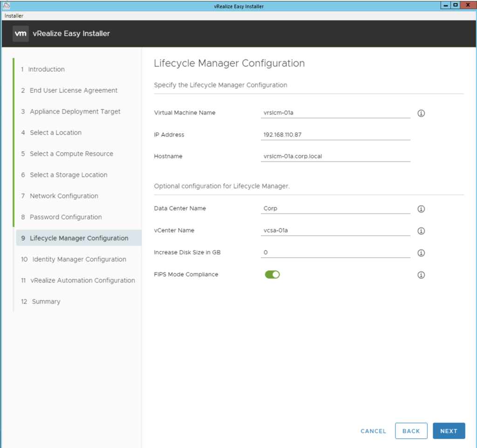The width and height of the screenshot is (477, 448).
Task: Show info for the vCenter Name field
Action: tap(421, 231)
